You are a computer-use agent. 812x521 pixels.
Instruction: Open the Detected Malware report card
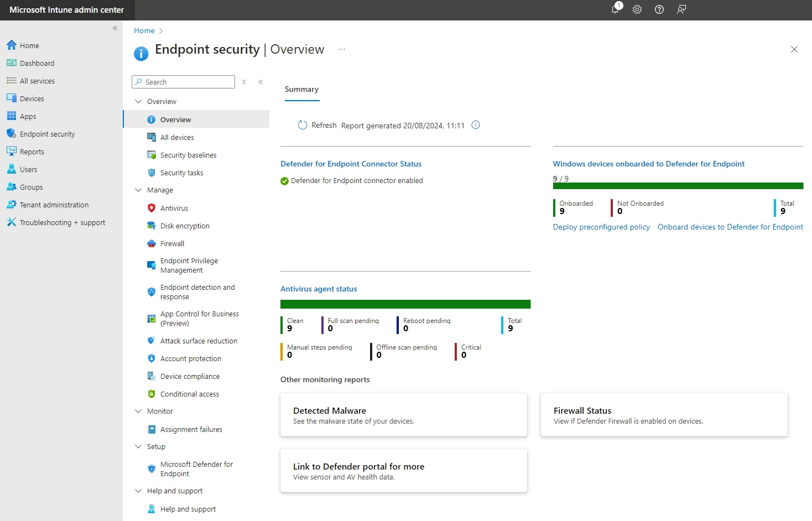(x=404, y=415)
